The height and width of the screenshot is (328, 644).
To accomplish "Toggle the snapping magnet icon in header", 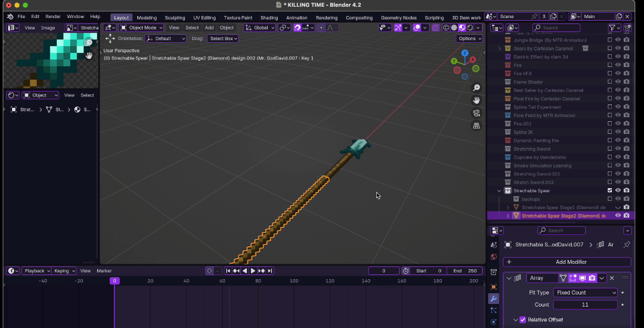I will [x=297, y=28].
